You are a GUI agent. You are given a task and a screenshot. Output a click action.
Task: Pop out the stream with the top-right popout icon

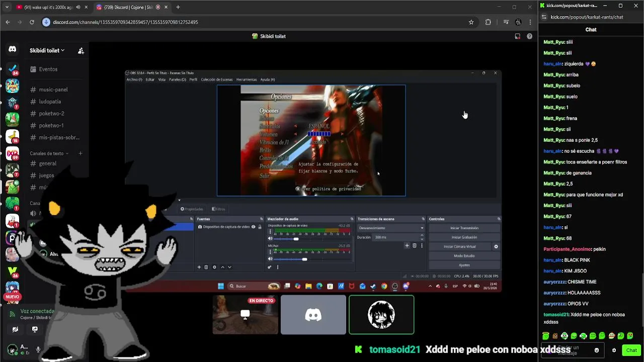point(517,36)
